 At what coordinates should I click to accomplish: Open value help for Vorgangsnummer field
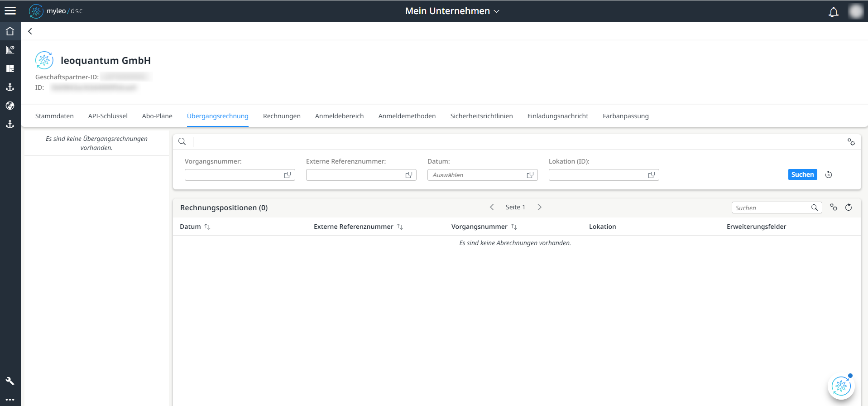[288, 175]
